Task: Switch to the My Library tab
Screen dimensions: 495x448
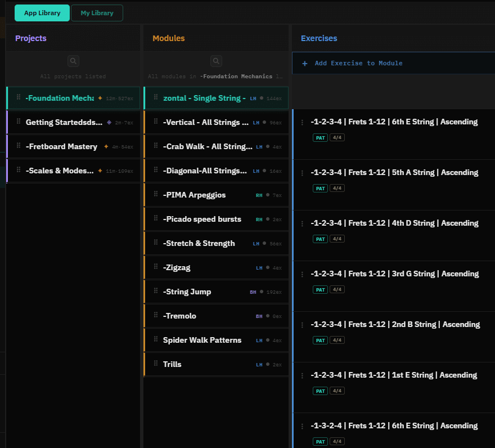Action: coord(97,13)
